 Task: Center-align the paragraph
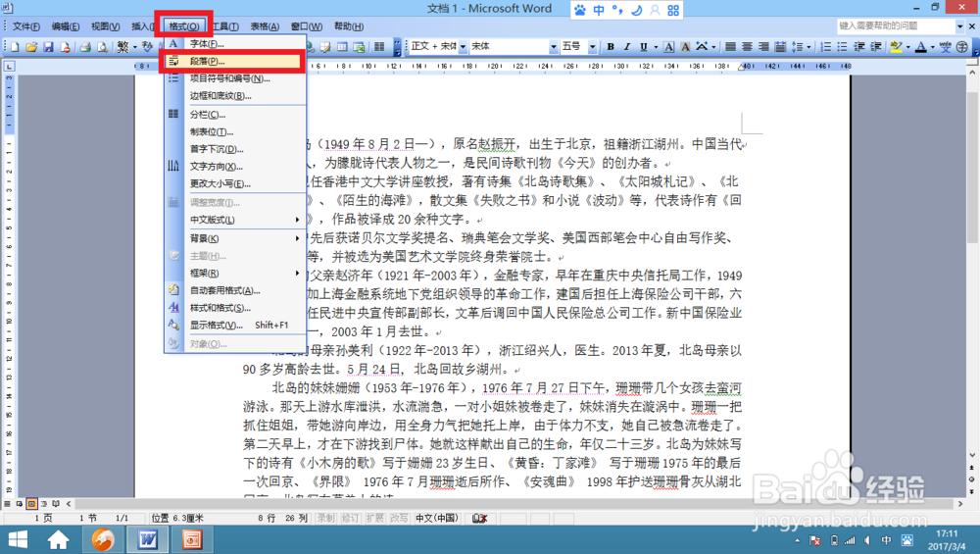[x=747, y=47]
